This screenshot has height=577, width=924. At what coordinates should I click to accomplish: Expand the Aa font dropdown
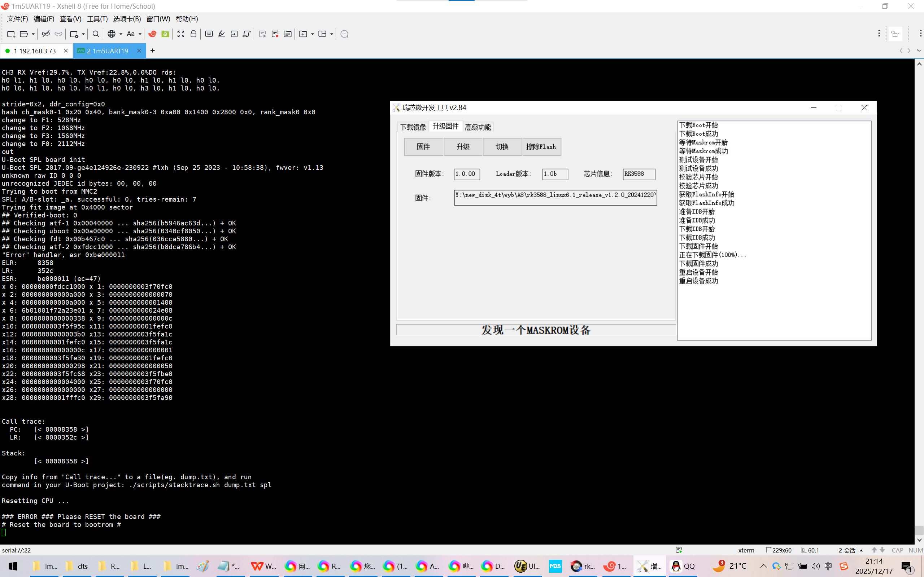point(140,34)
